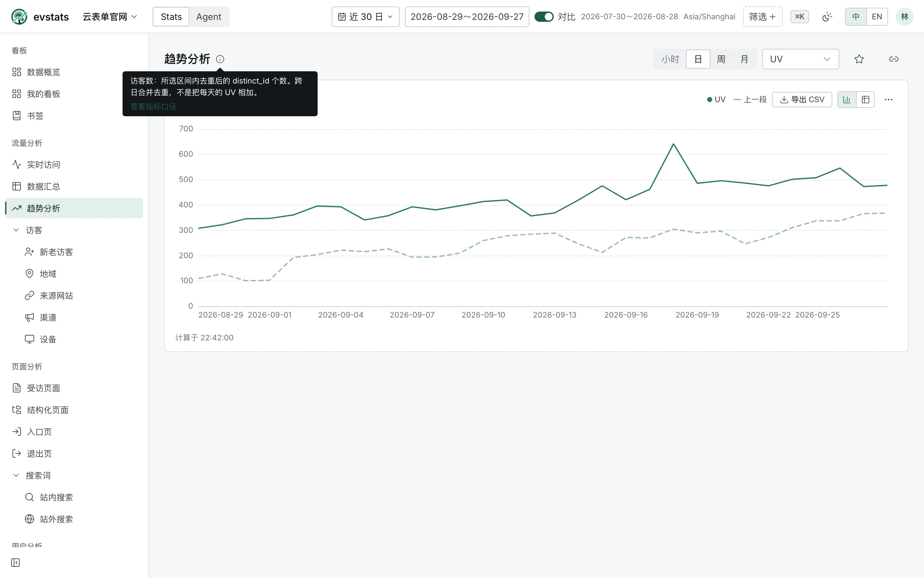Click the 林 user avatar
Viewport: 924px width, 578px height.
click(x=904, y=17)
